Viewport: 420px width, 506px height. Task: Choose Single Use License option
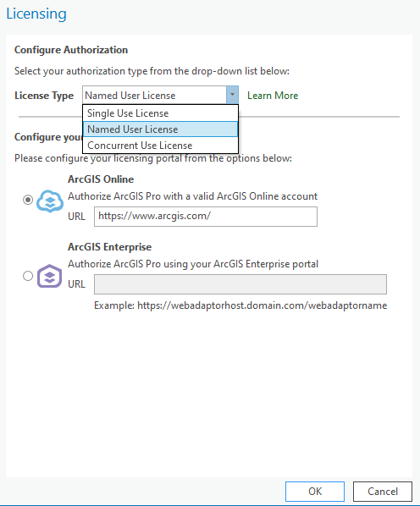pos(160,113)
